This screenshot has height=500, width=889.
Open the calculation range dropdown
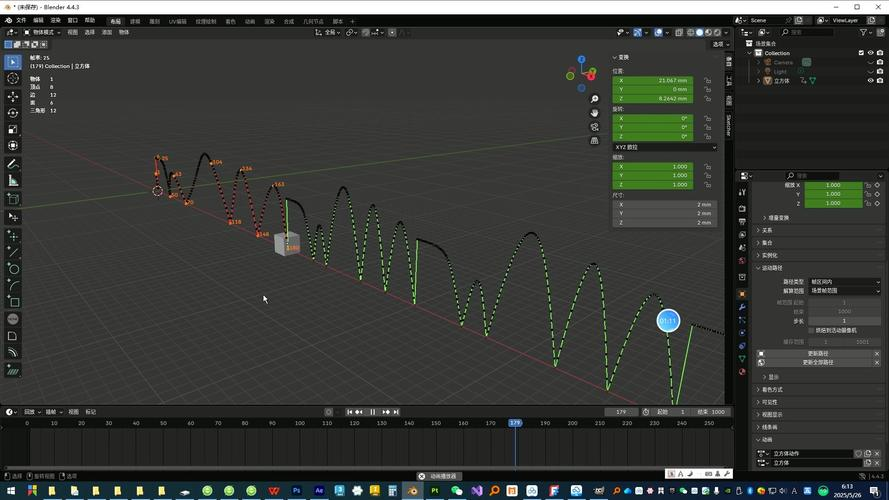844,291
